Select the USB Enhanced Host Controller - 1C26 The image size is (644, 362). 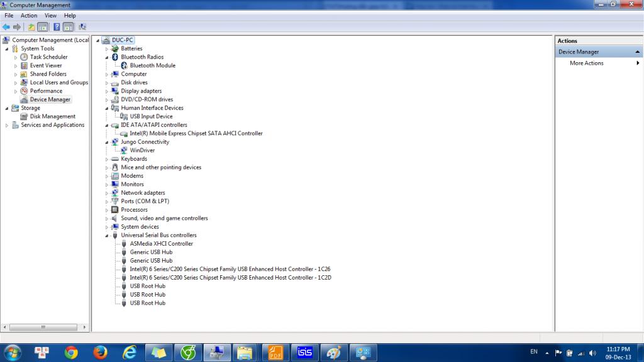230,269
